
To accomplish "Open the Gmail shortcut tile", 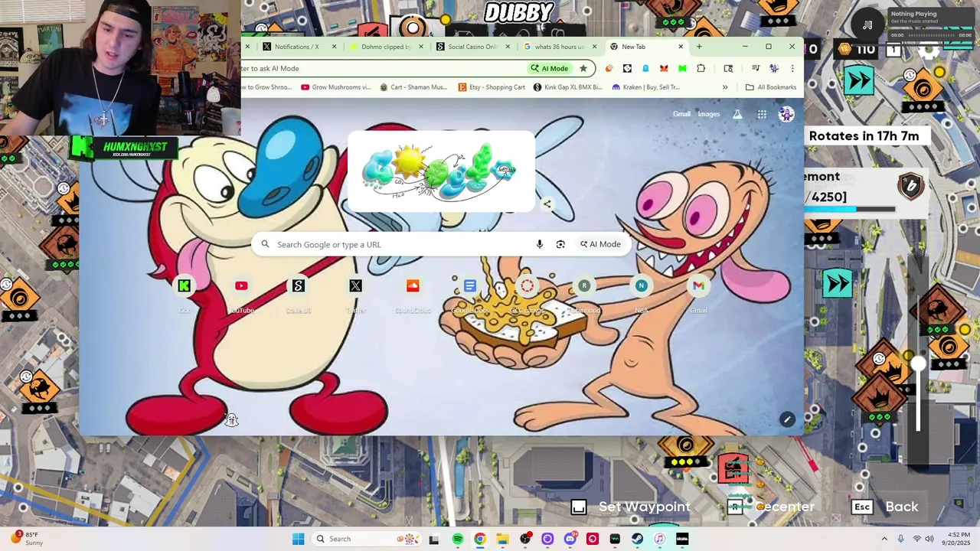I will point(698,295).
